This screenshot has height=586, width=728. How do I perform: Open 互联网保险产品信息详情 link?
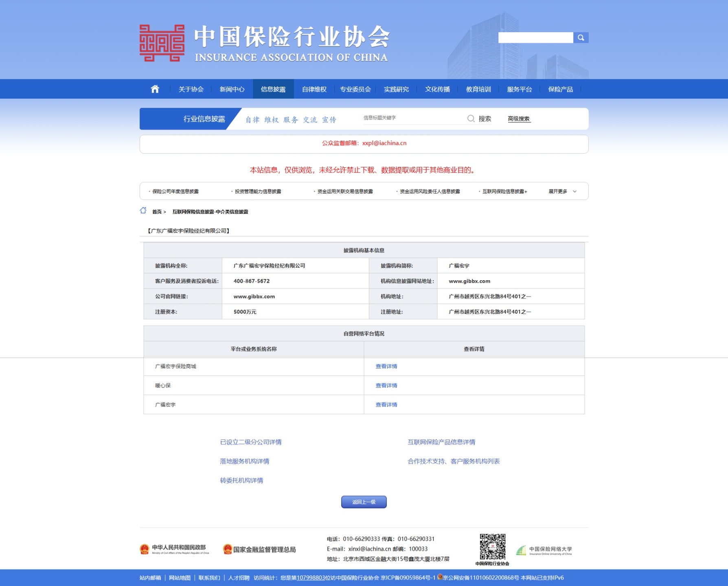point(441,442)
